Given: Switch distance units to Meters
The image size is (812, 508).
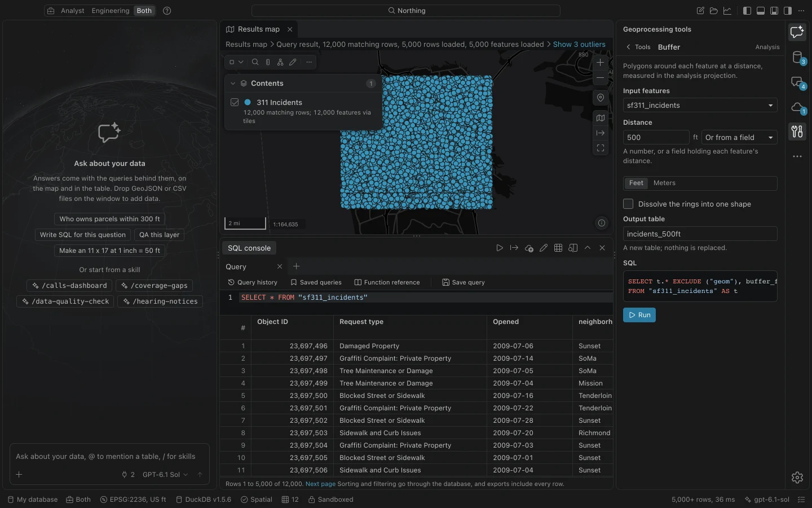Looking at the screenshot, I should point(664,183).
